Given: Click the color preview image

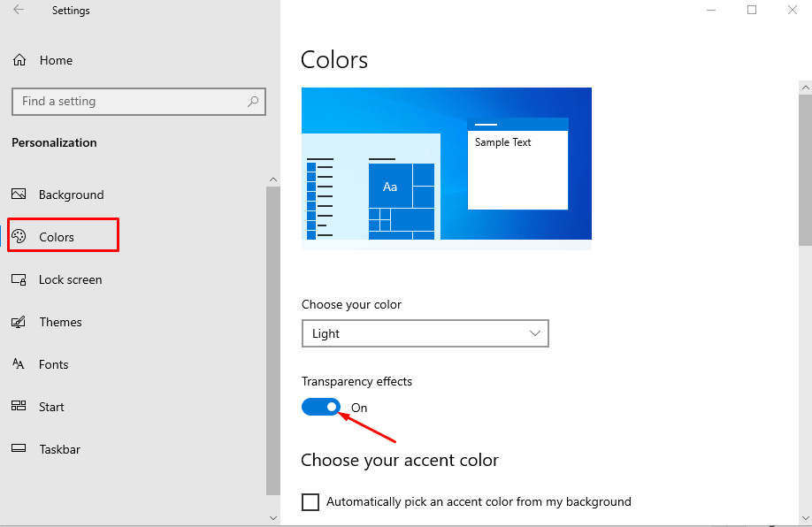Looking at the screenshot, I should 447,169.
